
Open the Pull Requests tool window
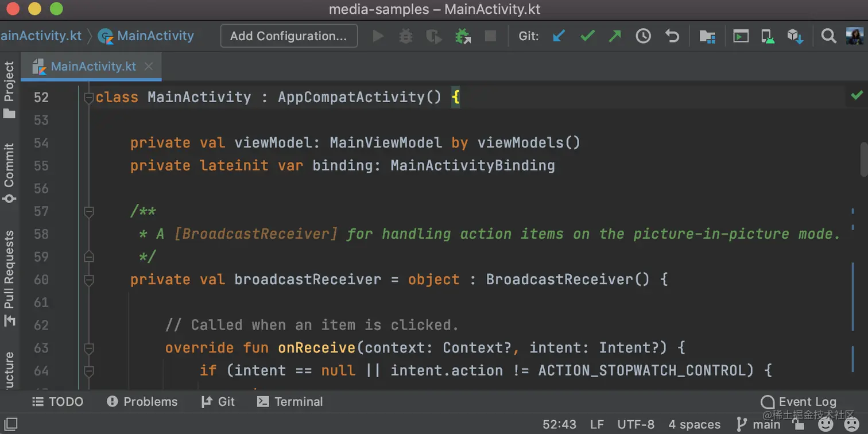9,278
